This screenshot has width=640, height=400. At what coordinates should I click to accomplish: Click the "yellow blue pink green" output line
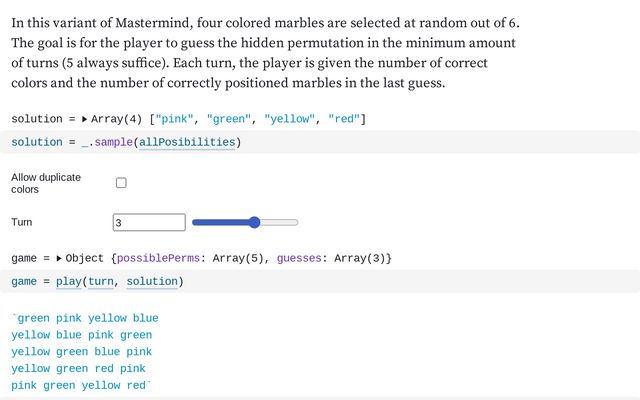(82, 336)
